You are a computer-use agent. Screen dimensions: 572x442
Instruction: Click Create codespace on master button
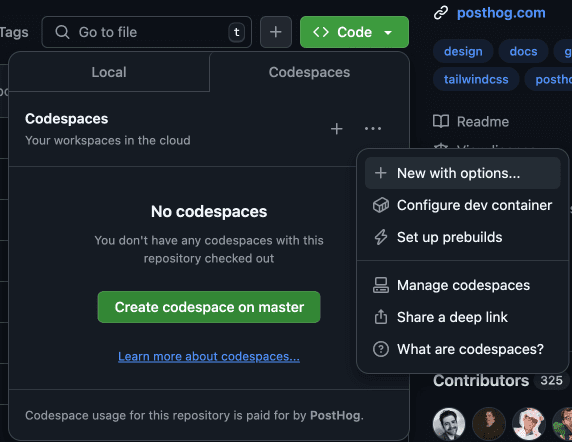coord(209,307)
